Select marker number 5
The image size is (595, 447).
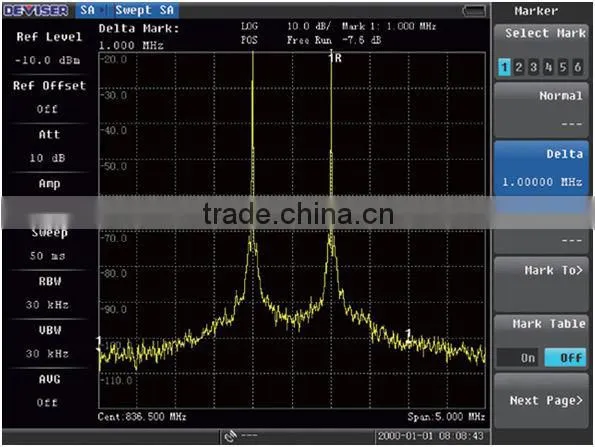tap(563, 68)
